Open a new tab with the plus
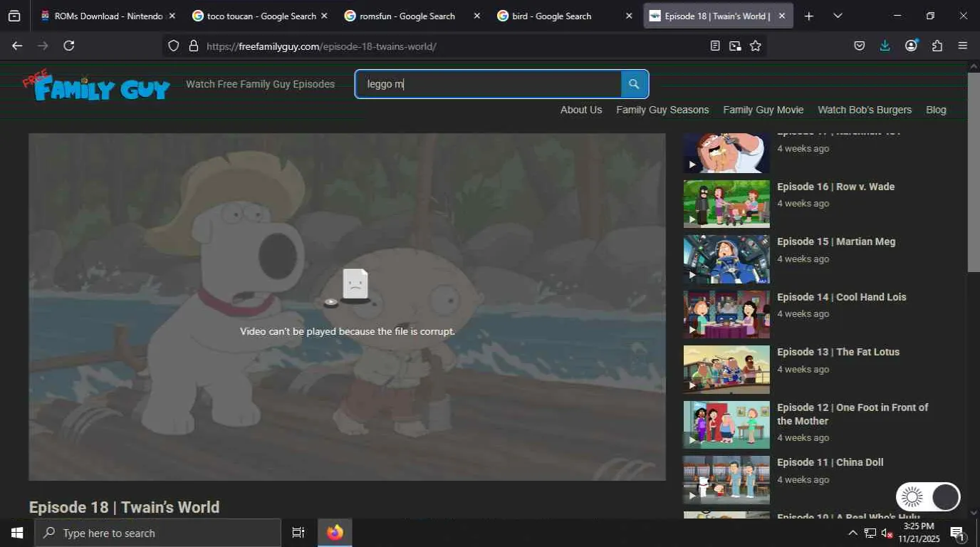Image resolution: width=980 pixels, height=547 pixels. [x=808, y=16]
